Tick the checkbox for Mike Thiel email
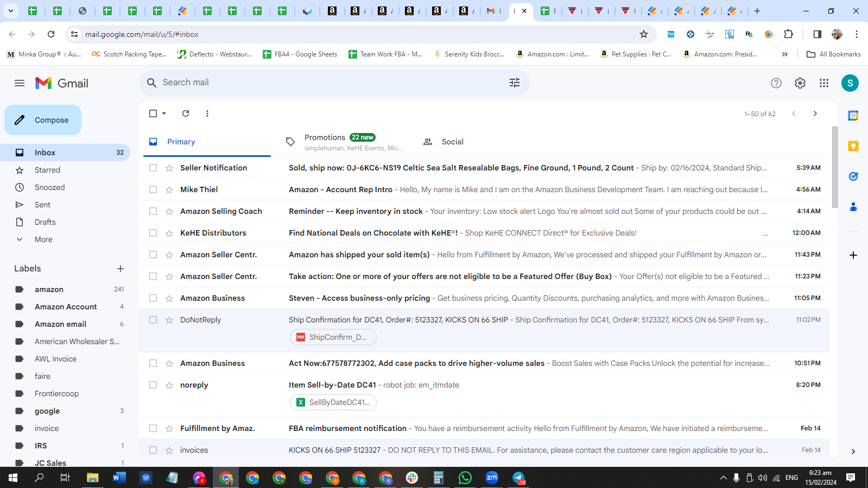The width and height of the screenshot is (868, 488). (153, 189)
